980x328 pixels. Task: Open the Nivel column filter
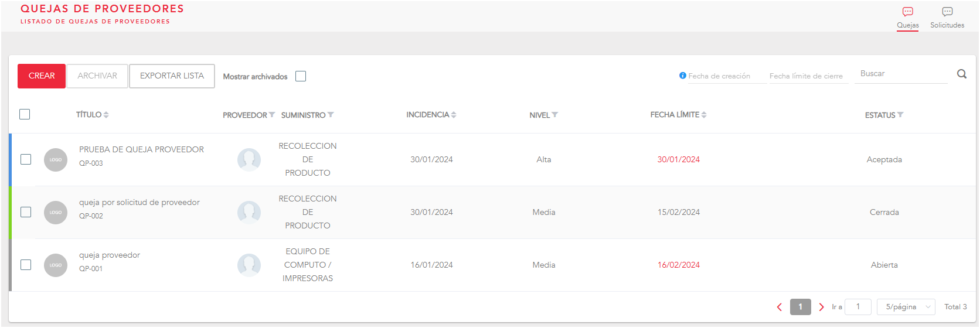point(554,115)
